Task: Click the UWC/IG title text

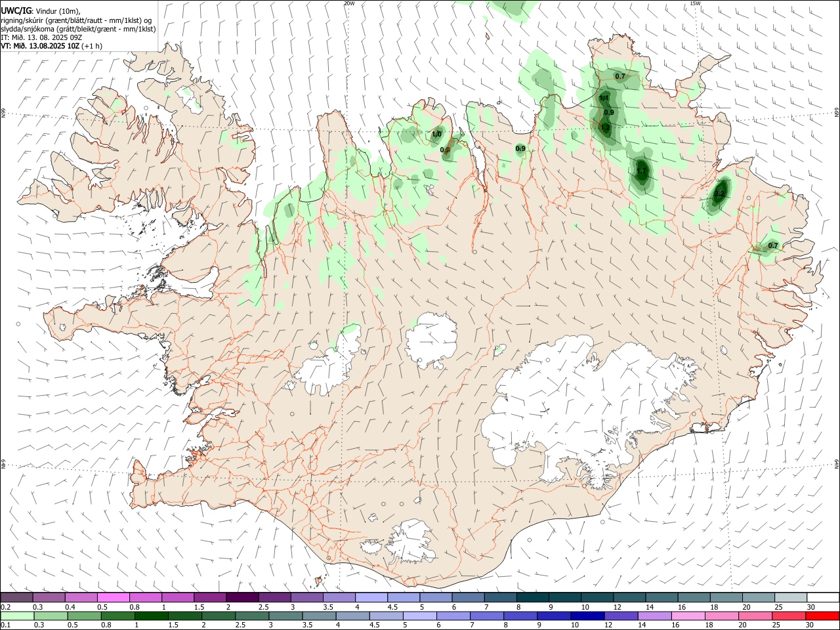Action: [x=16, y=10]
